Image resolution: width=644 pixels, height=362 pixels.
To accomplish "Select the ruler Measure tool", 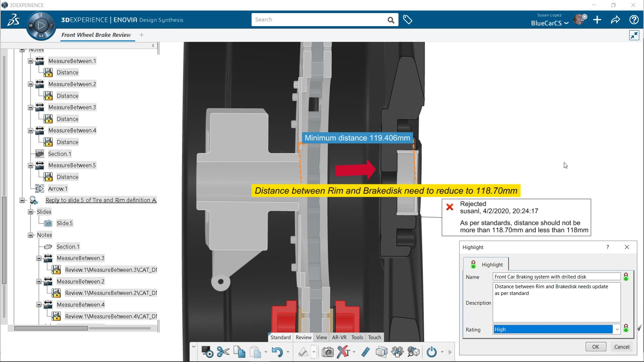I will tap(365, 352).
